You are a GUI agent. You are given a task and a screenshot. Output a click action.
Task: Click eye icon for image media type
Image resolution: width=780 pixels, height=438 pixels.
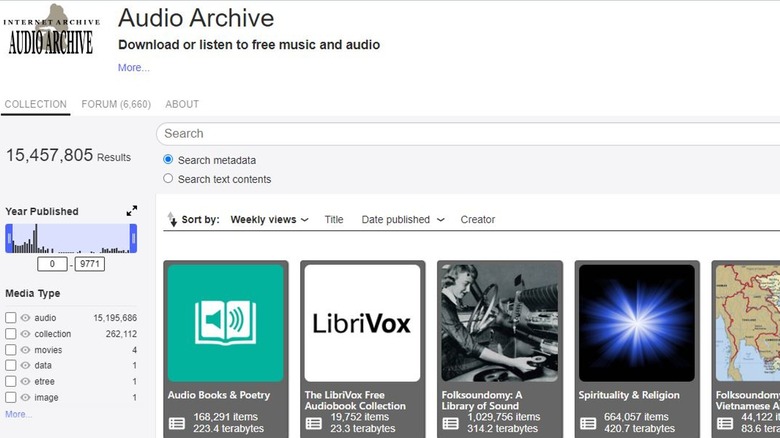[25, 397]
